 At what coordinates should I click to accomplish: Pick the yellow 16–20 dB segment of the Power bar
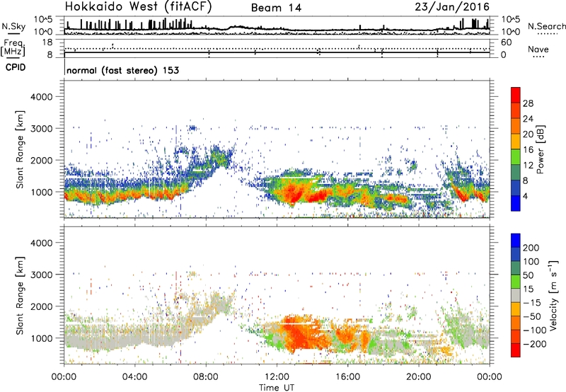pyautogui.click(x=516, y=141)
